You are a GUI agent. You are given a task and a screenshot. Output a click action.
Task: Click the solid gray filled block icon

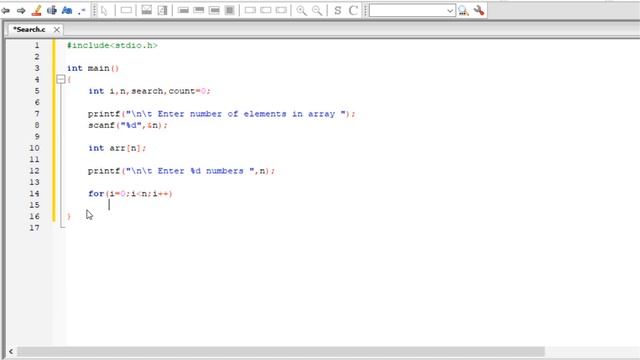point(230,10)
